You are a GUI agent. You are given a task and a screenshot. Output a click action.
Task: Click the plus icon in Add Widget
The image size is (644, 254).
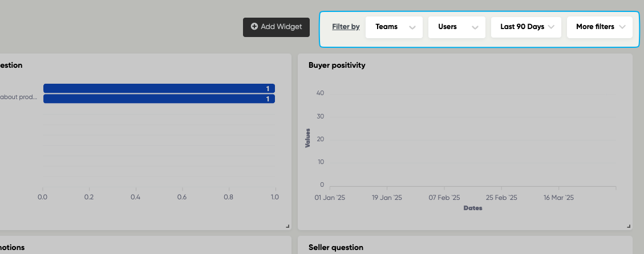click(x=254, y=27)
